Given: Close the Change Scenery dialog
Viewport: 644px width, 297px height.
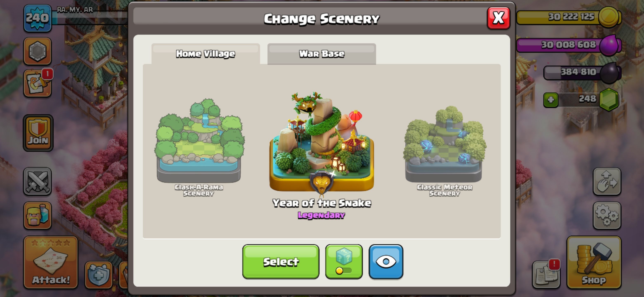Looking at the screenshot, I should pos(498,18).
